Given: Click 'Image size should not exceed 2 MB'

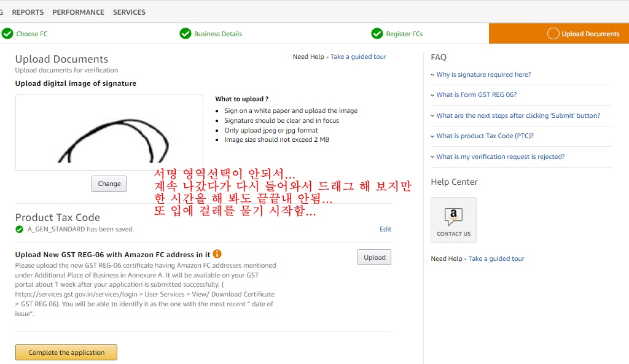Looking at the screenshot, I should 276,139.
